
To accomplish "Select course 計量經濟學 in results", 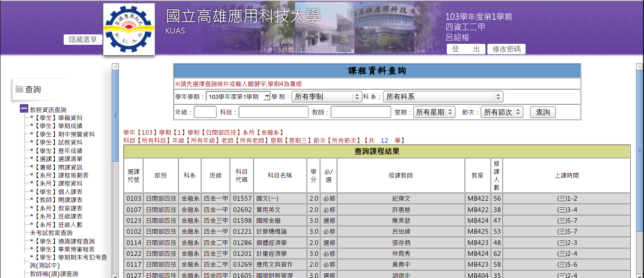I will coord(271,253).
